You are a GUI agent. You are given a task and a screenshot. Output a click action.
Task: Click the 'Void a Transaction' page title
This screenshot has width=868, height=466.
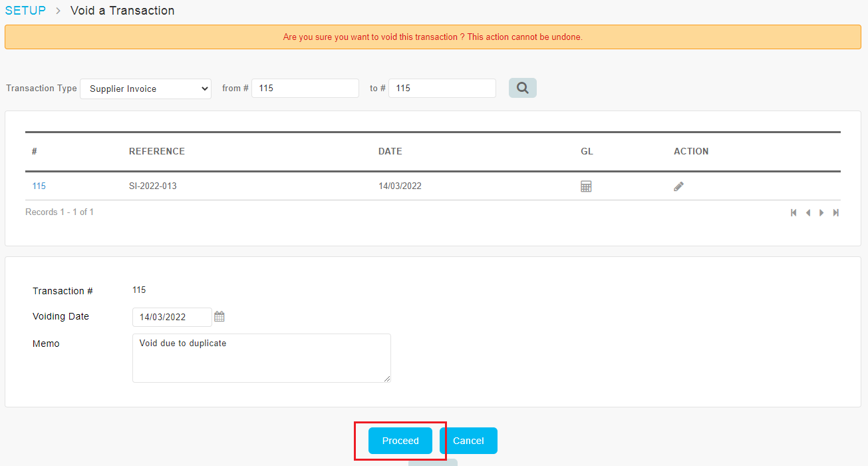[122, 11]
